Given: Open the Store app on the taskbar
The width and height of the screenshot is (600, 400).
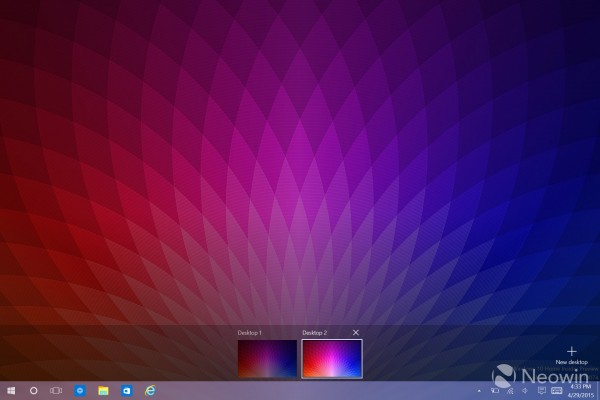Looking at the screenshot, I should [127, 389].
